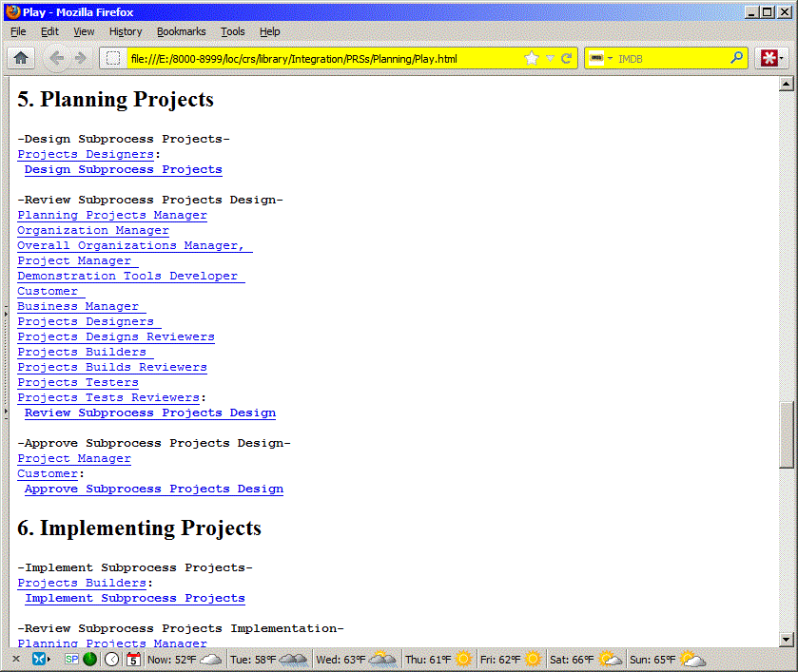The image size is (798, 672).
Task: Open the History menu
Action: [126, 31]
